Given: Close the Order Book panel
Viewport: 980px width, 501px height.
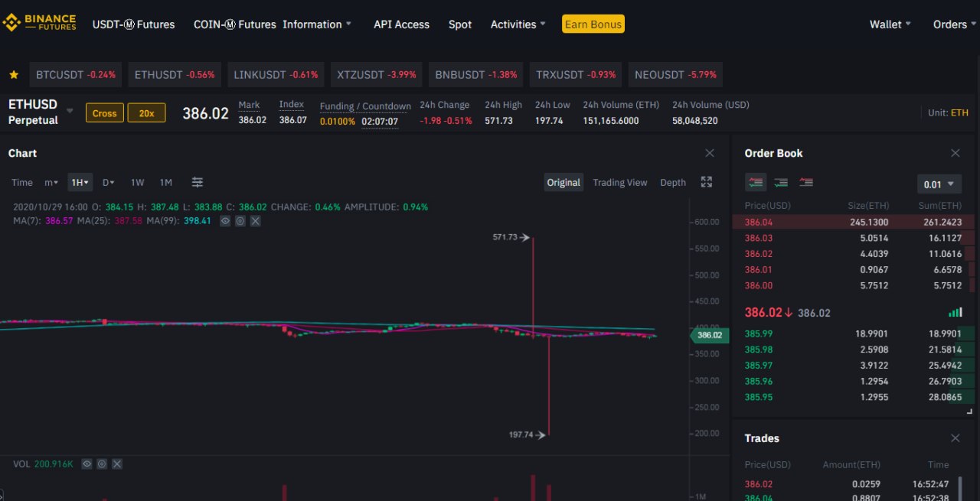Looking at the screenshot, I should [955, 153].
